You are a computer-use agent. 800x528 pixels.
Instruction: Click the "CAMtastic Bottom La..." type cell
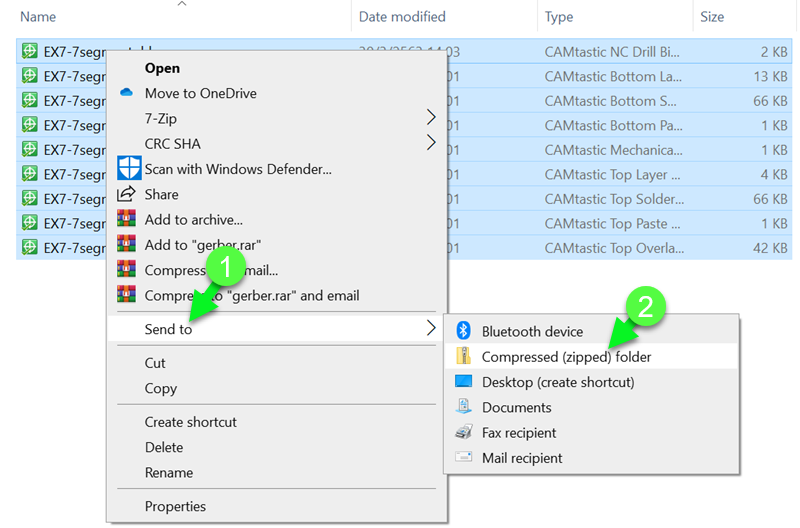pyautogui.click(x=613, y=77)
